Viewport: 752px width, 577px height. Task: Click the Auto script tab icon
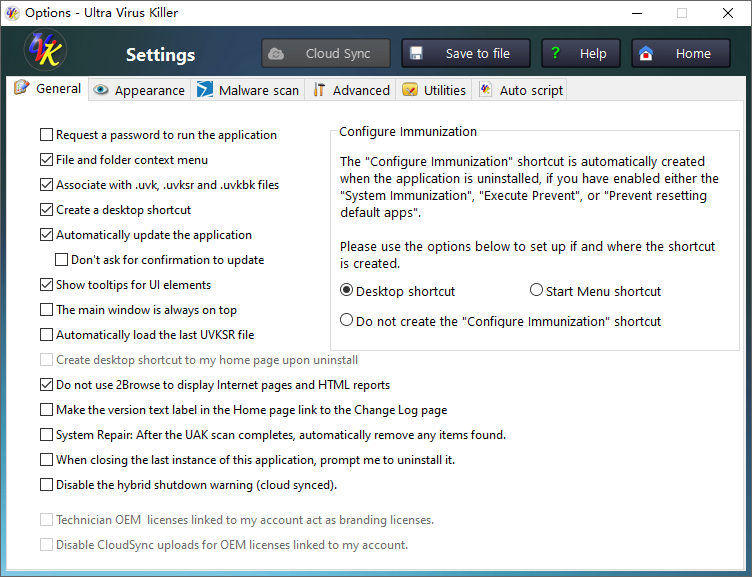[486, 90]
